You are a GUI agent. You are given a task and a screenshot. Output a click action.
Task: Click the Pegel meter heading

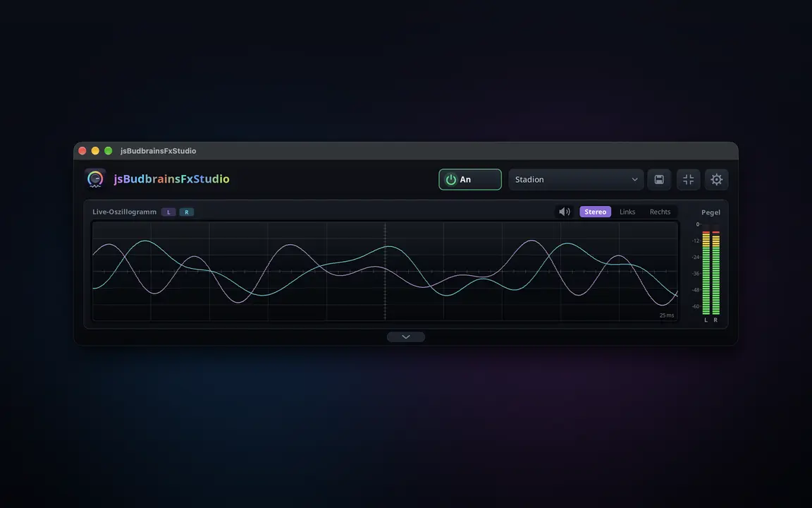[x=710, y=212]
